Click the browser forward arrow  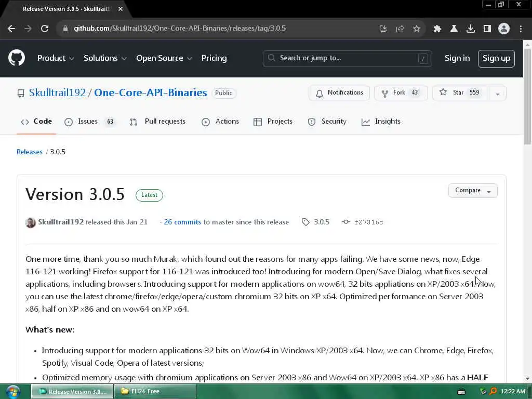tap(28, 29)
